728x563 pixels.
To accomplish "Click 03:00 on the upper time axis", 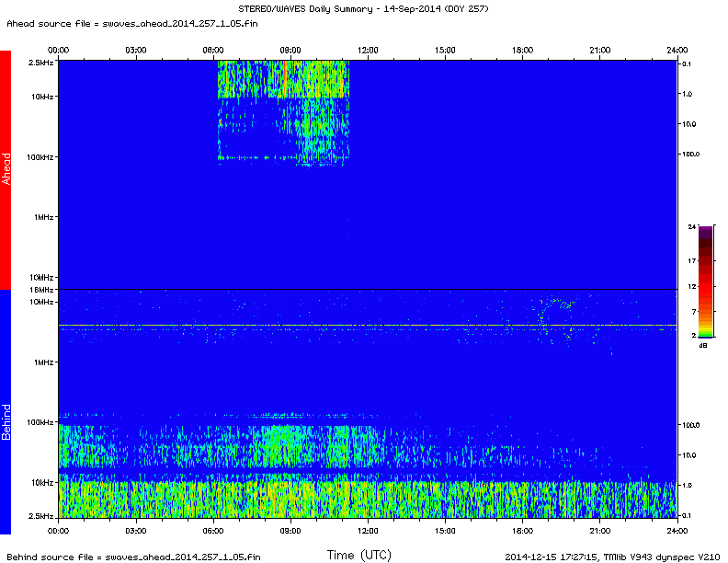I will click(135, 51).
